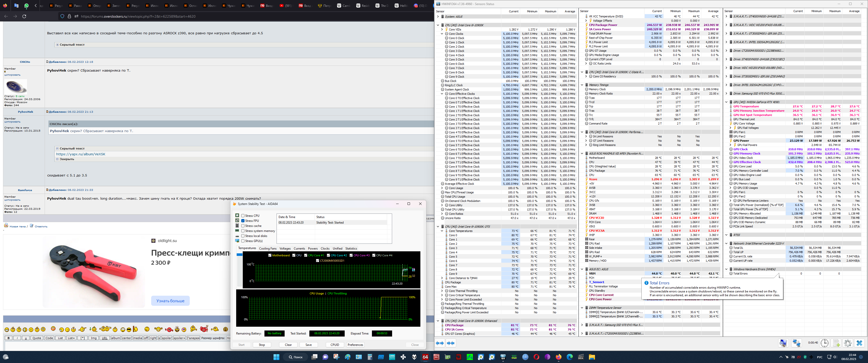Click HWiNFO logging sheet icon
The height and width of the screenshot is (363, 868).
(x=836, y=343)
